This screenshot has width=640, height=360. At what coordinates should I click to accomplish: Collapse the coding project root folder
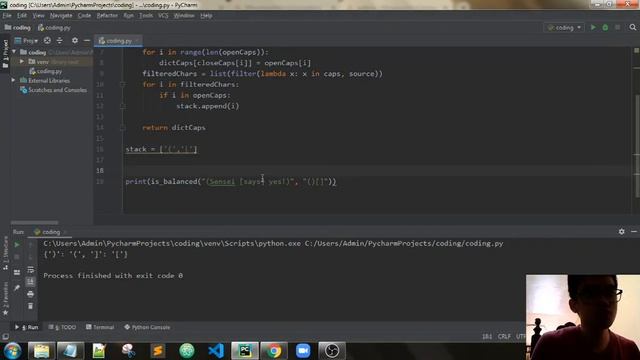14,52
